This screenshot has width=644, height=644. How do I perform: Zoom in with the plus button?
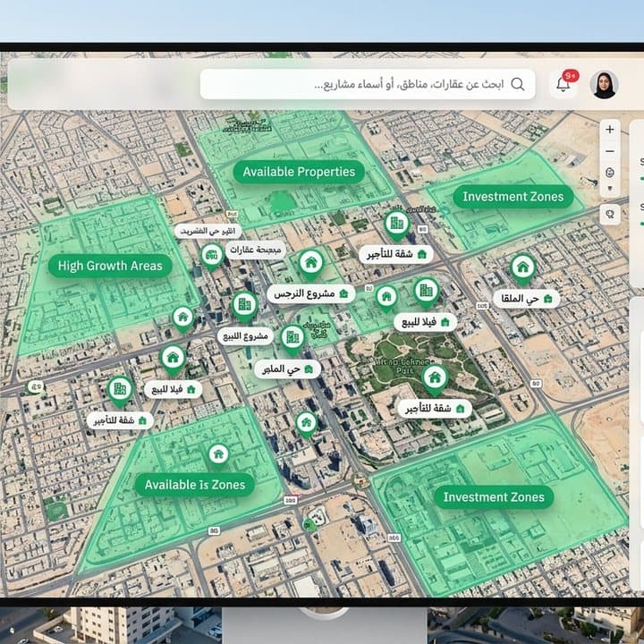coord(610,130)
